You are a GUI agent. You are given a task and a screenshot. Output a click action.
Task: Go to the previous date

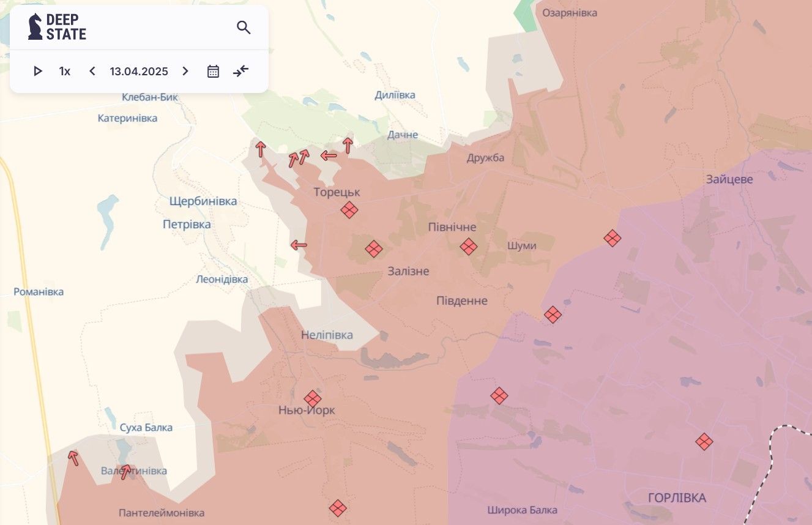pyautogui.click(x=92, y=72)
